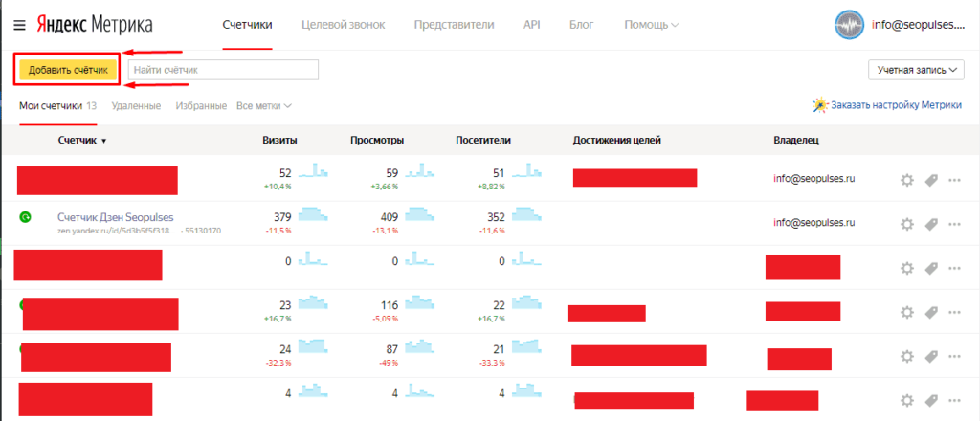Screen dimensions: 980x421
Task: Click the Добавить счётчик button
Action: (68, 70)
